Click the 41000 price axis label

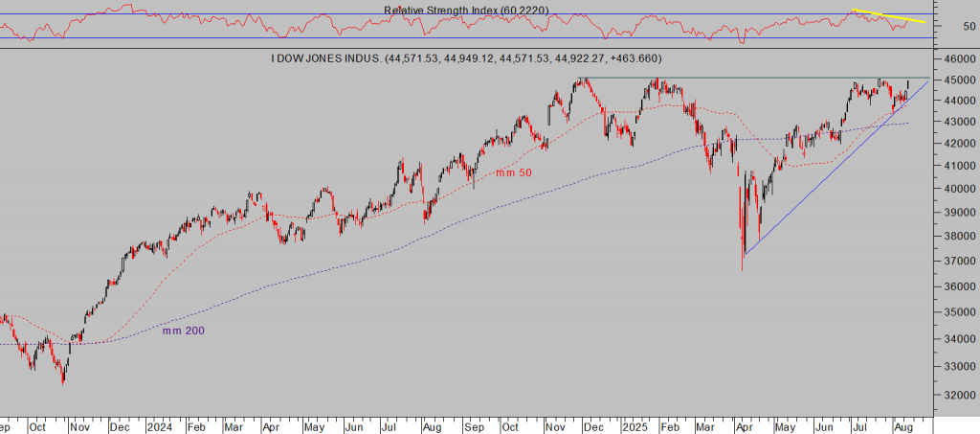(x=959, y=166)
